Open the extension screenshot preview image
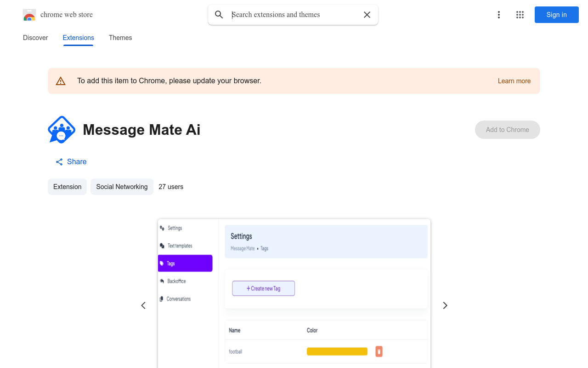The height and width of the screenshot is (368, 588). pos(294,293)
